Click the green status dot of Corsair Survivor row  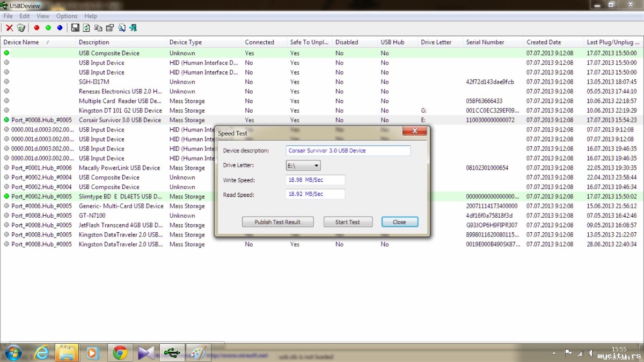point(6,120)
